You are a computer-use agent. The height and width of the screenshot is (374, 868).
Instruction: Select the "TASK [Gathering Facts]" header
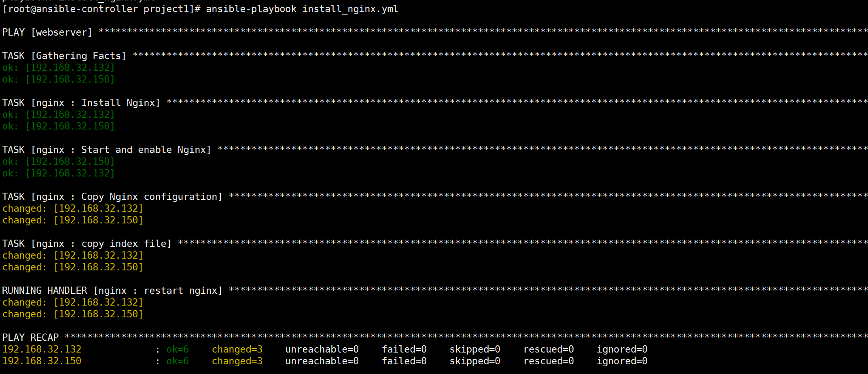(64, 56)
